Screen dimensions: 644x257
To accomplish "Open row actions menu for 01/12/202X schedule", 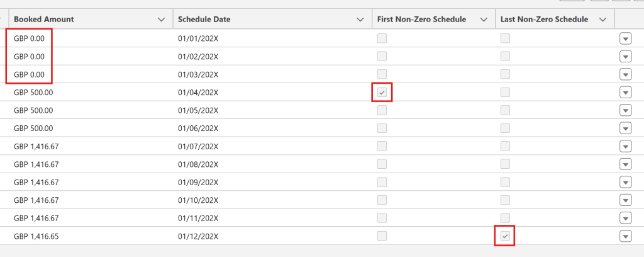I will 625,236.
